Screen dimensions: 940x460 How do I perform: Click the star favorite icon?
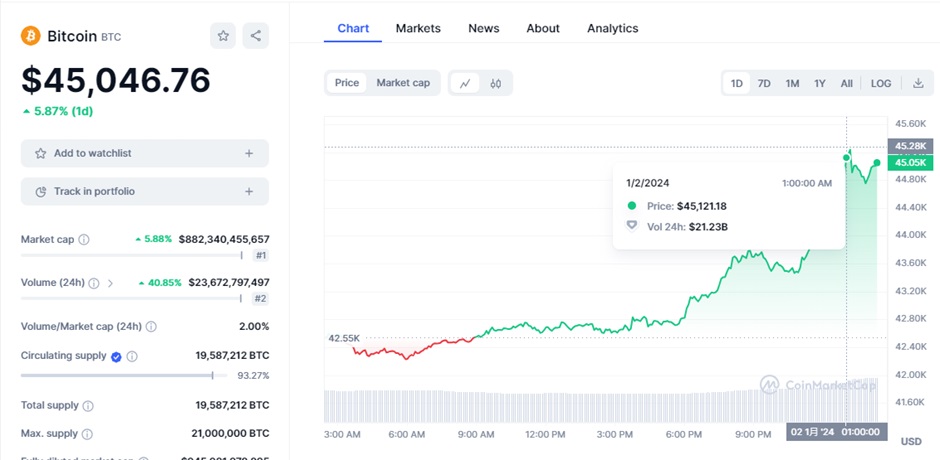[223, 36]
